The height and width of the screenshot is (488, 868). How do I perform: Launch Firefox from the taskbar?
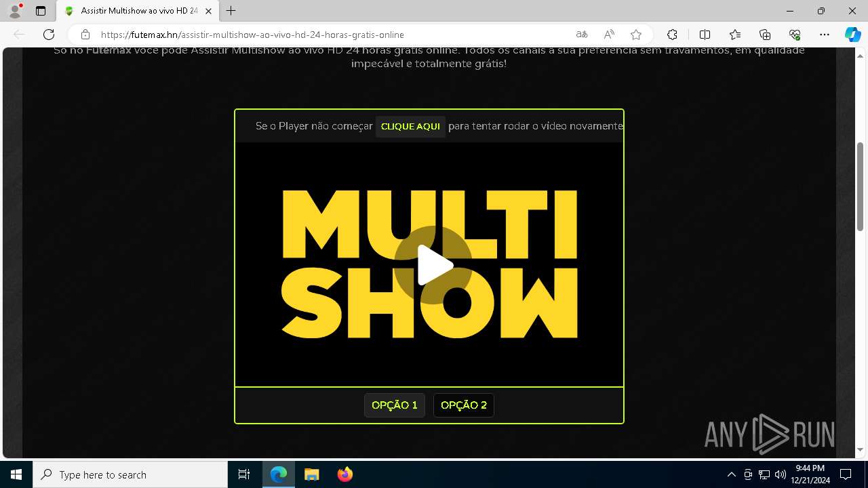point(344,474)
